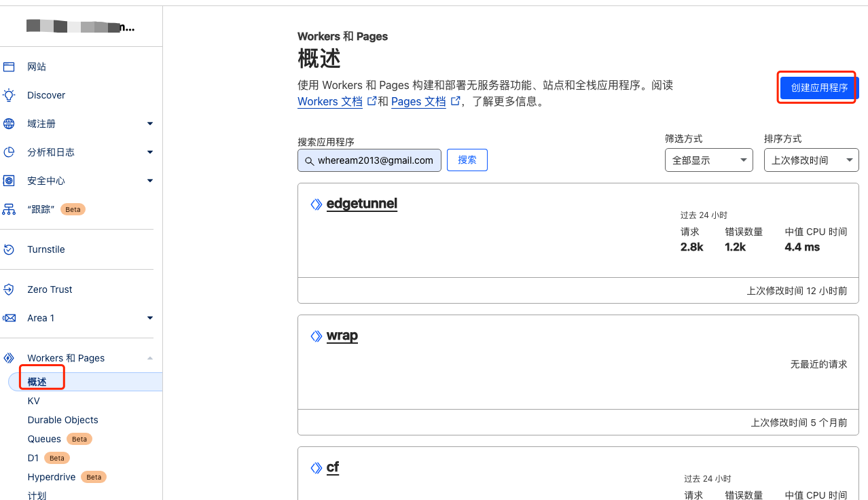
Task: Focus the 搜索应用程序 input field
Action: 369,160
